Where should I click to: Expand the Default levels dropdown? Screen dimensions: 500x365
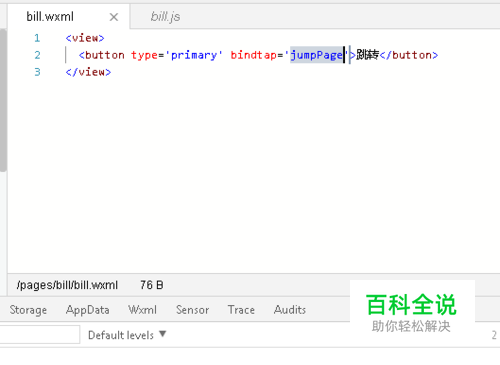click(127, 335)
